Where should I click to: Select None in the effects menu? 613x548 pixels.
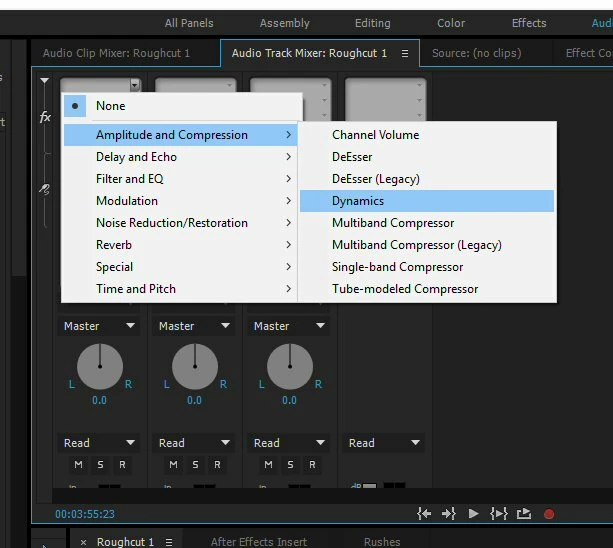tap(183, 106)
